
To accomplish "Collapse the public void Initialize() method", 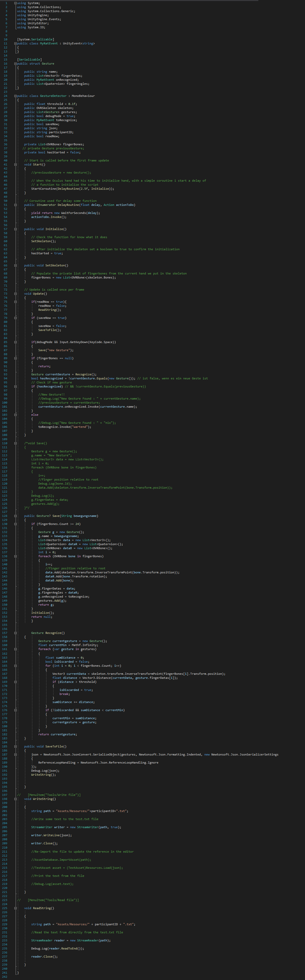I will pos(16,229).
